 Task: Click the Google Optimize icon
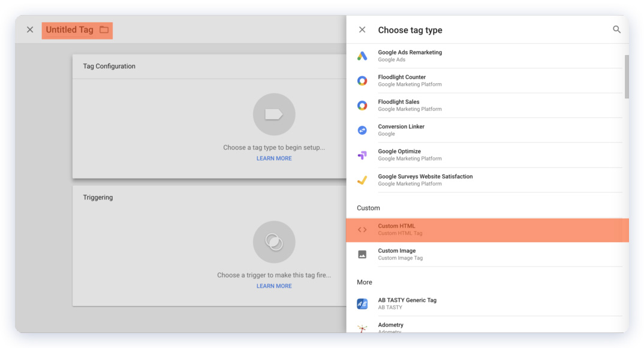362,155
